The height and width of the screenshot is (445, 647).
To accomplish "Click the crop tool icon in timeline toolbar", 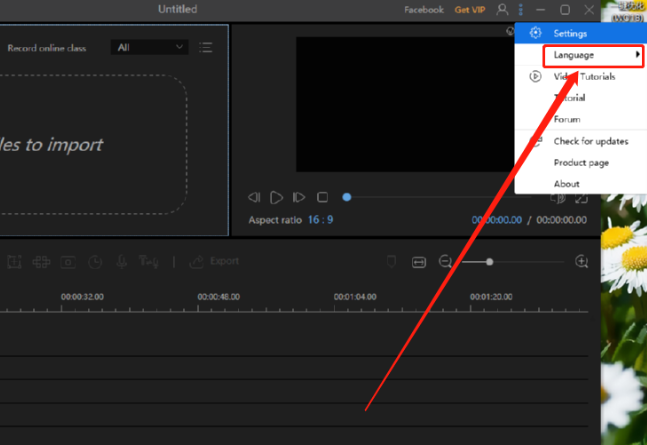I will [x=14, y=262].
